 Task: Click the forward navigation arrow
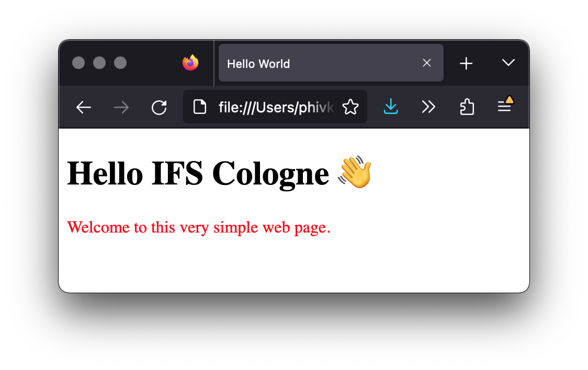[121, 108]
